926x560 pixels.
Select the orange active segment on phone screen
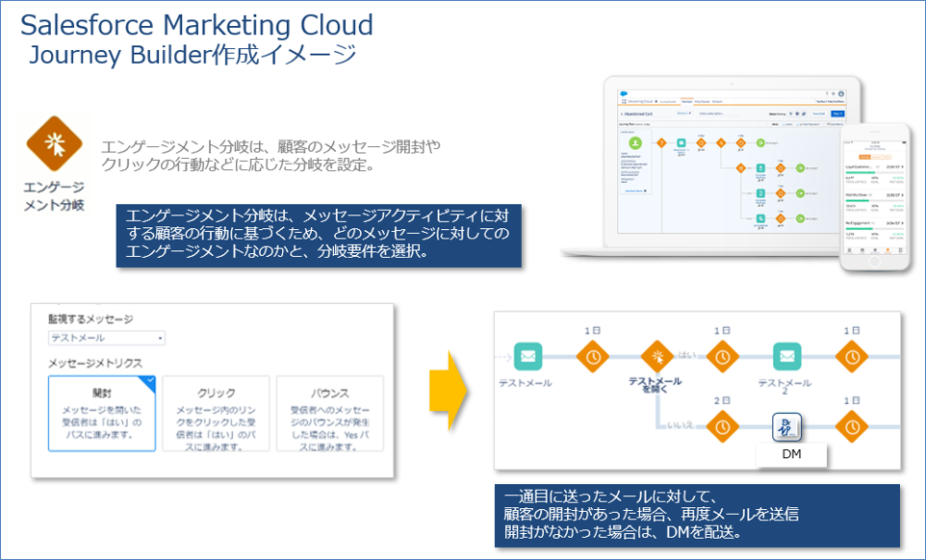tap(864, 157)
